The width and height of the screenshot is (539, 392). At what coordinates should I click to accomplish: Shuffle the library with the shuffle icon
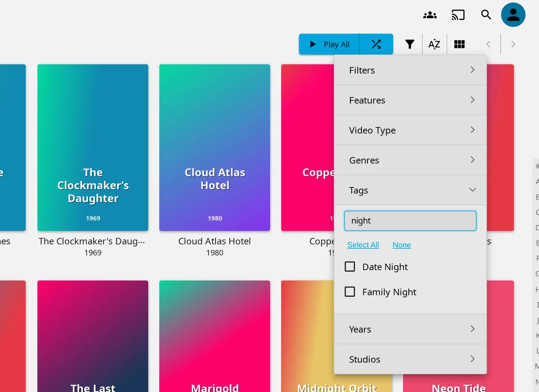tap(376, 44)
